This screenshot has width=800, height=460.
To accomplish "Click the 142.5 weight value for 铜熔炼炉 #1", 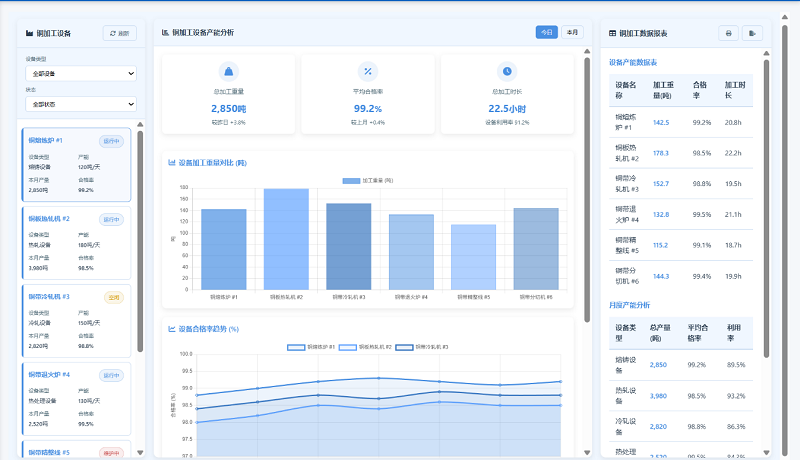I will coord(661,122).
